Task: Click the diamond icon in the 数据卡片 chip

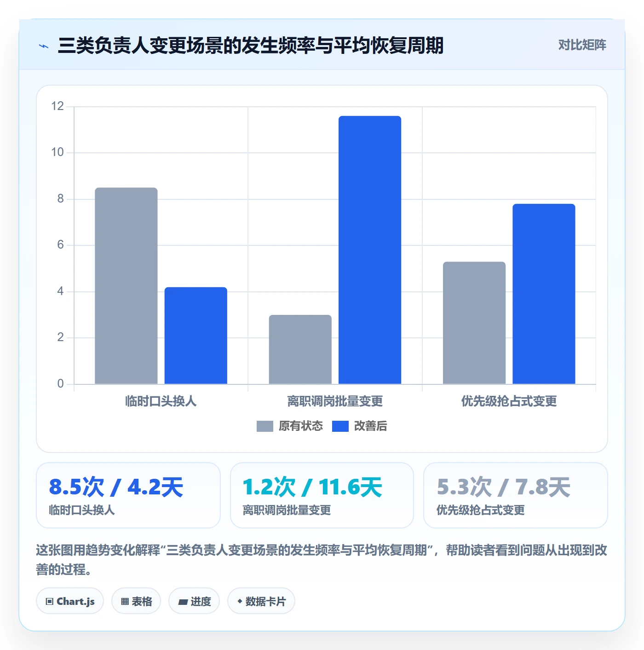Action: pyautogui.click(x=240, y=601)
